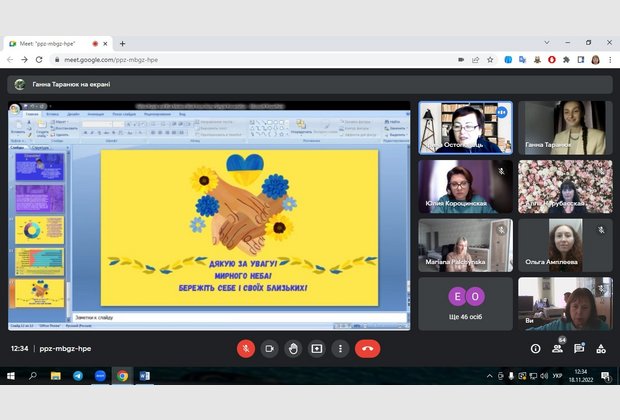Open the chat with everyone panel

579,349
